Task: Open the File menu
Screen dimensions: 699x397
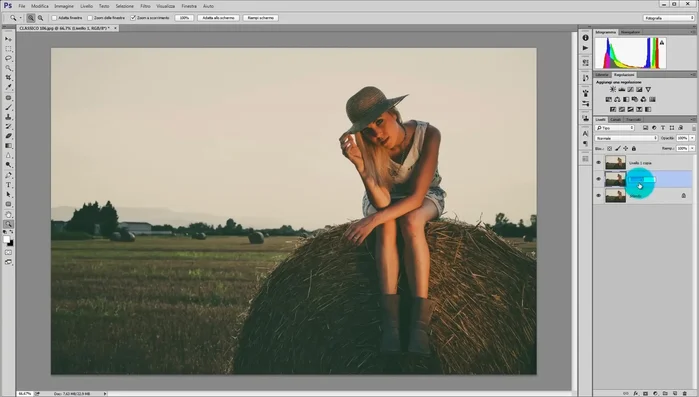Action: [22, 6]
